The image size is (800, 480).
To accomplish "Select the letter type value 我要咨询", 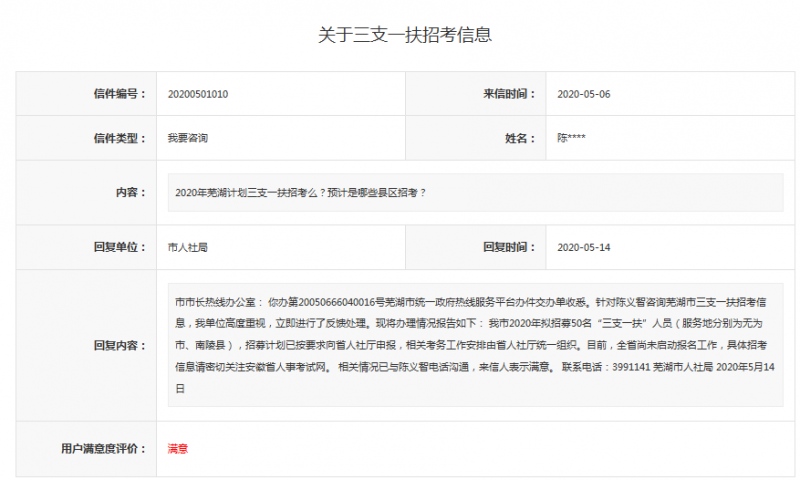I will 188,138.
